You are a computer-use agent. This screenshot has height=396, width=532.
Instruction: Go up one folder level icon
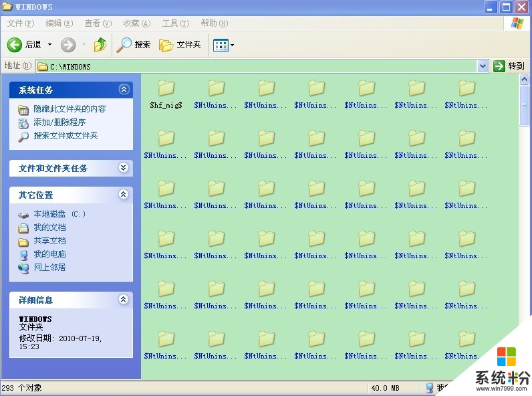click(x=100, y=45)
